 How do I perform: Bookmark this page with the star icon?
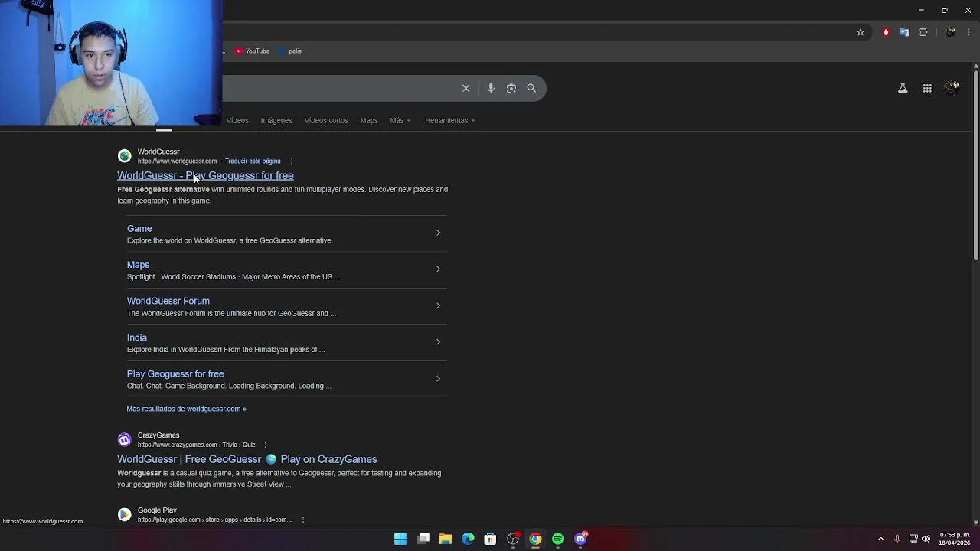tap(861, 32)
